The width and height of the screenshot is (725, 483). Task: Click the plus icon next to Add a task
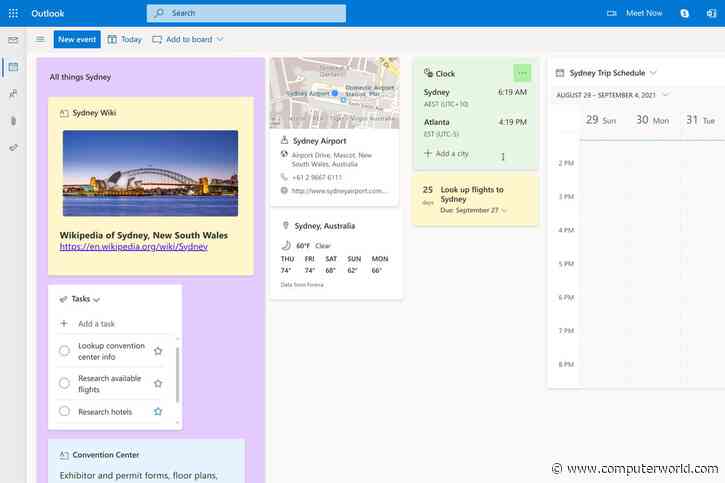[64, 323]
